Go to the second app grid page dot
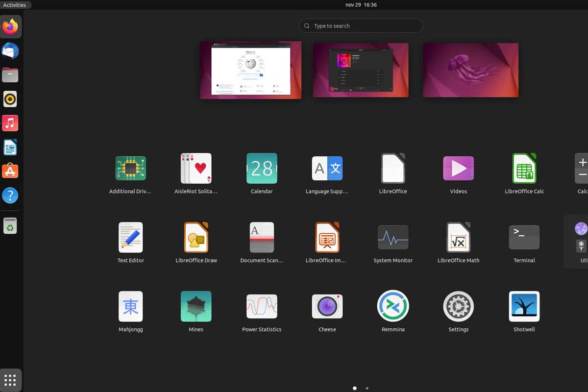Viewport: 588px width, 392px height. click(x=367, y=388)
